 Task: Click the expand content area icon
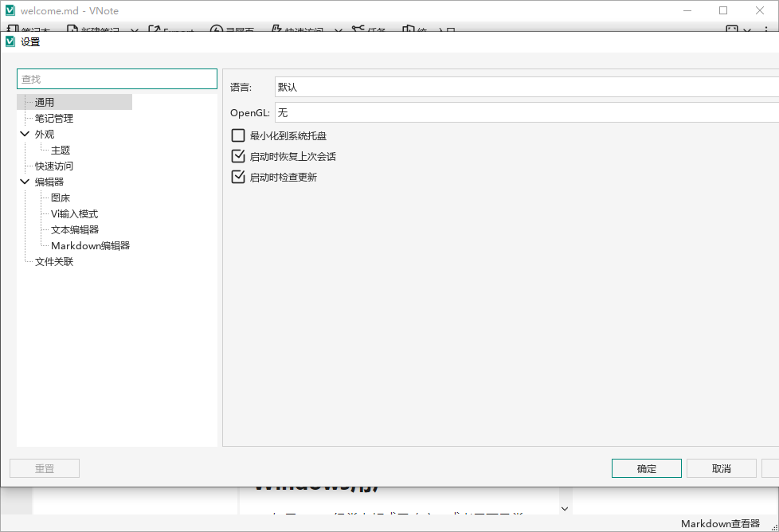click(x=732, y=29)
